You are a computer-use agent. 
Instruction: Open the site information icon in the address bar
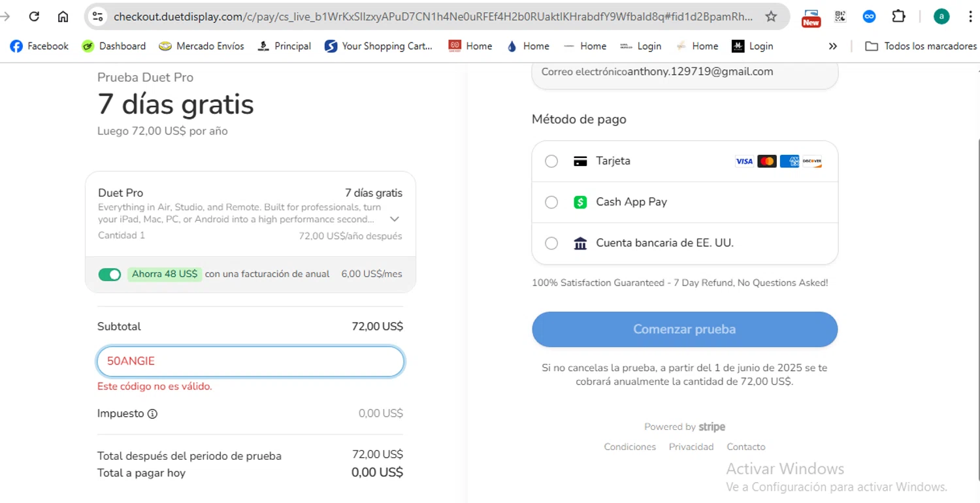(97, 16)
